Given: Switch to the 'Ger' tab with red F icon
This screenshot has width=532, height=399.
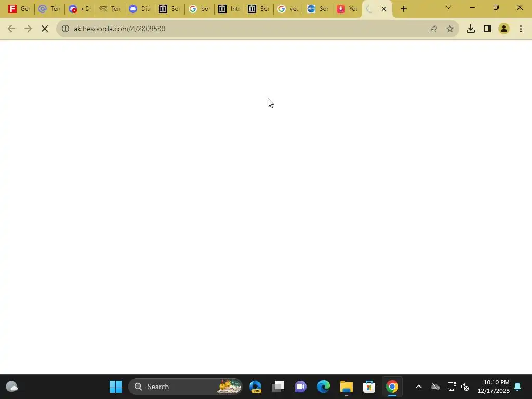Looking at the screenshot, I should click(x=19, y=9).
